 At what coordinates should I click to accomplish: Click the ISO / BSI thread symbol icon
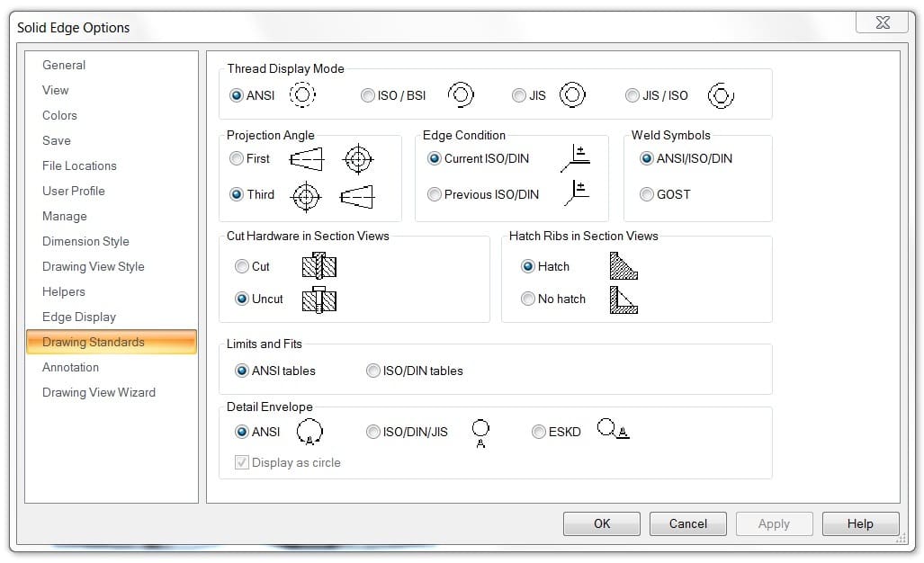click(x=461, y=94)
